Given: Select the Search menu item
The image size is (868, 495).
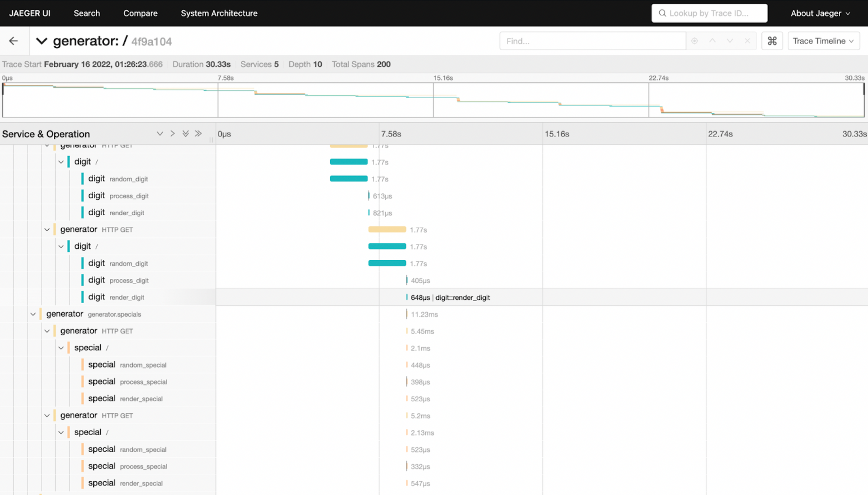Looking at the screenshot, I should coord(87,13).
